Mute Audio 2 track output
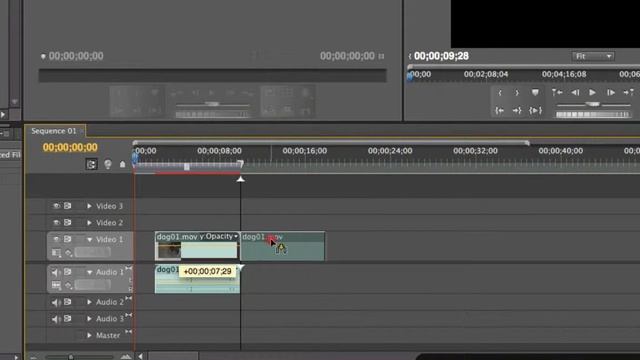 coord(56,302)
